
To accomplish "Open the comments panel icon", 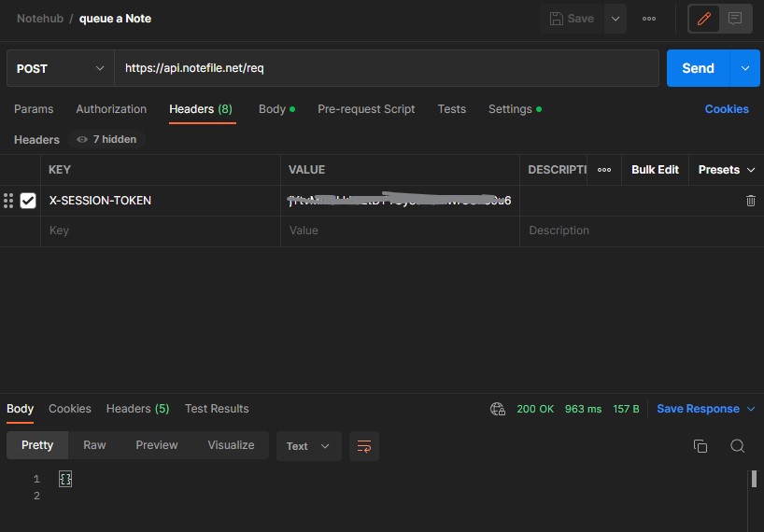I will [x=735, y=19].
